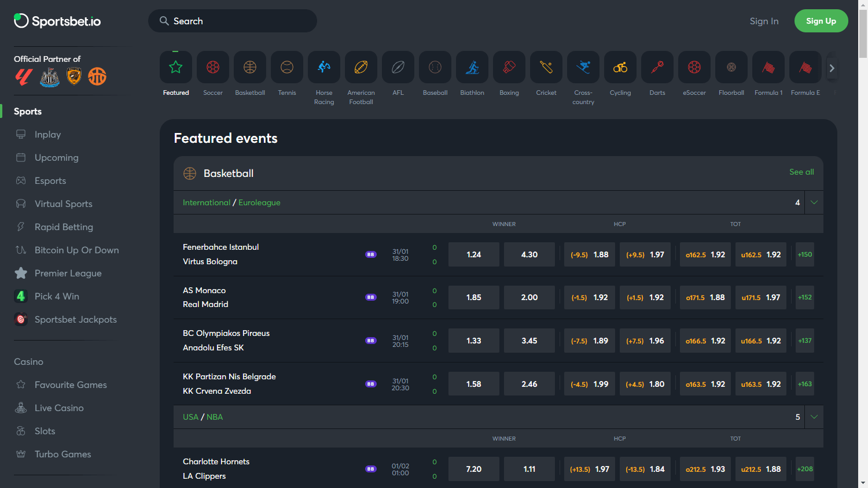Select Partizan handicap (-4.5) 1.99
868x488 pixels.
point(590,384)
